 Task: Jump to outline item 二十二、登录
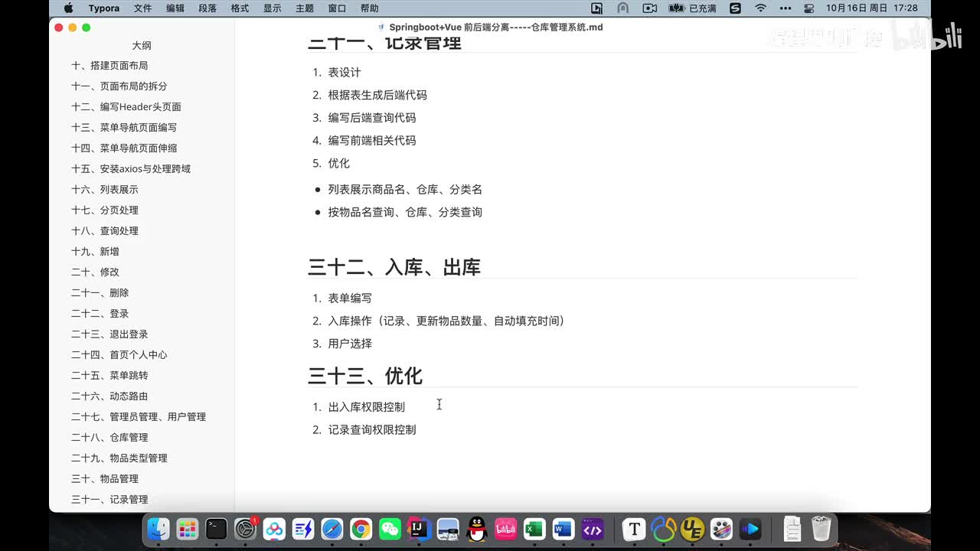100,314
